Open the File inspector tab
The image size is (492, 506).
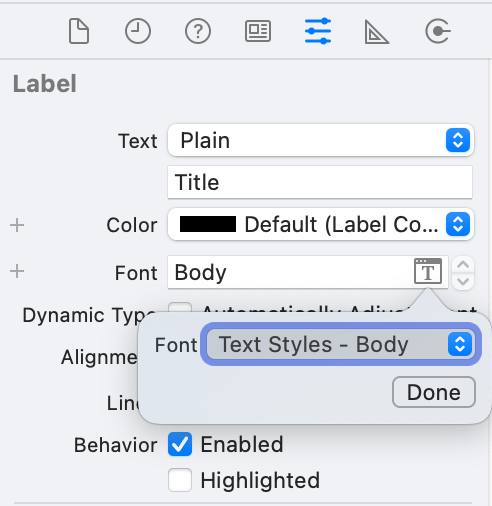point(79,31)
